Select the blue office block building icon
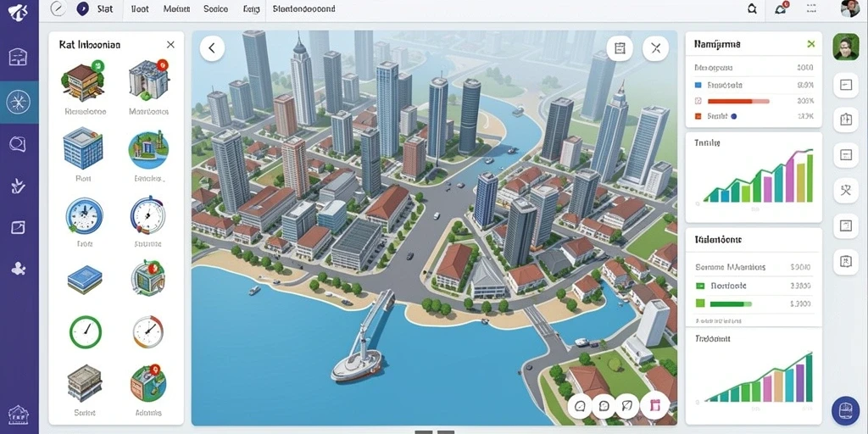This screenshot has width=868, height=434. click(x=83, y=147)
